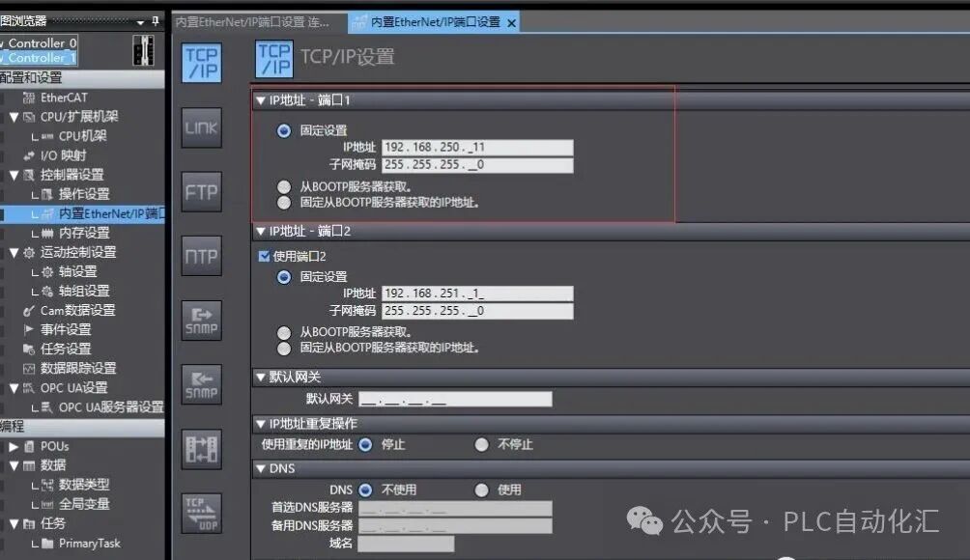Collapse the IP地址重复操作 section
The height and width of the screenshot is (560, 970).
point(261,424)
